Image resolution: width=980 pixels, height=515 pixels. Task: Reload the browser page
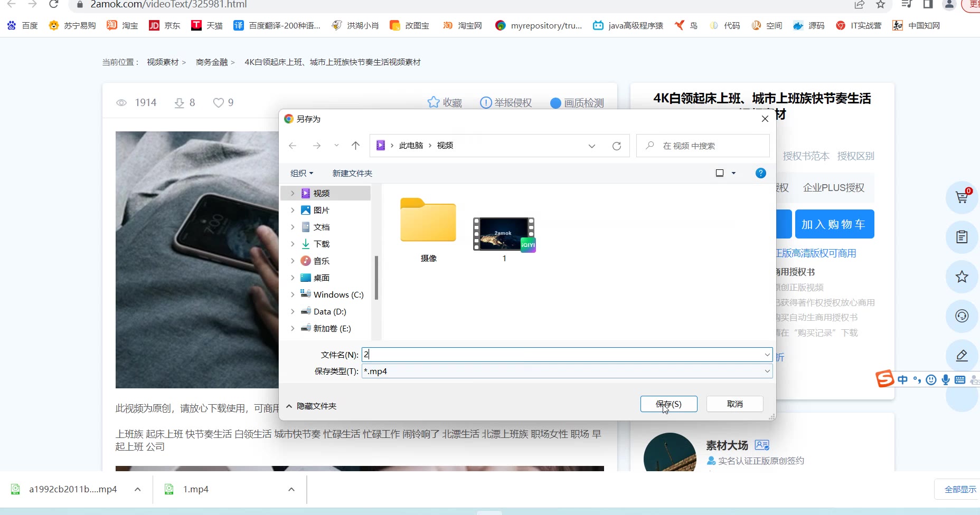click(53, 5)
